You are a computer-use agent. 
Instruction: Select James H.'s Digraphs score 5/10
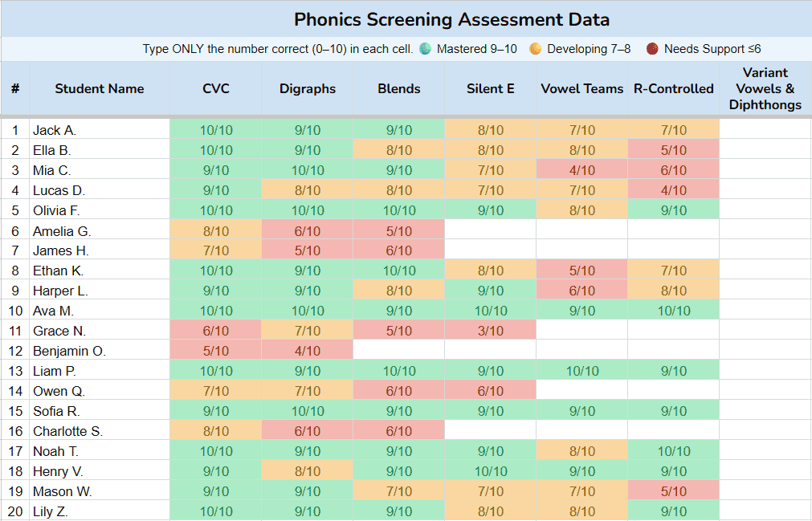(308, 250)
